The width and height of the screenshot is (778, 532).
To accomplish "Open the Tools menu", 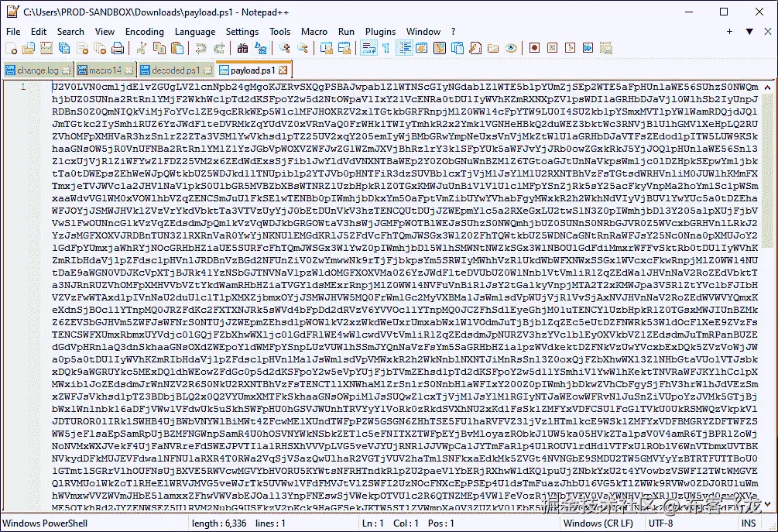I will [x=279, y=31].
